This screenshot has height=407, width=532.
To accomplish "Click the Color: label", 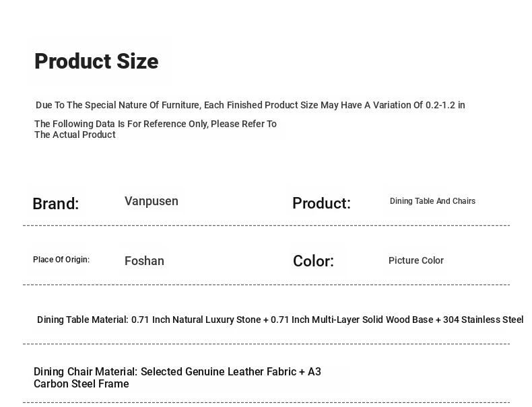I will tap(313, 261).
